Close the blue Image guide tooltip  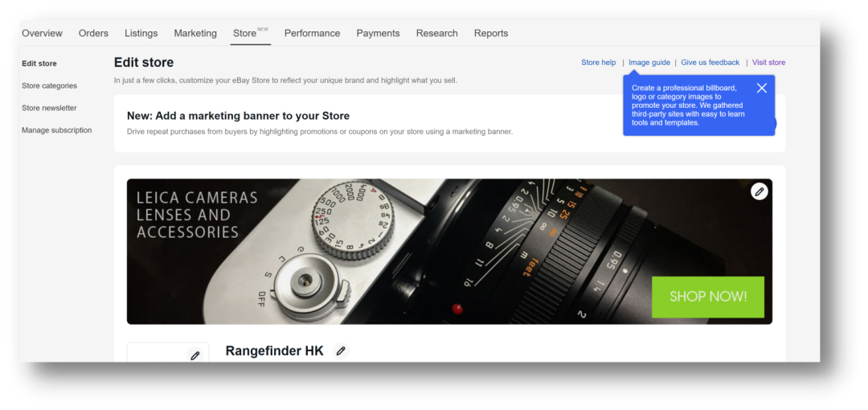tap(761, 88)
